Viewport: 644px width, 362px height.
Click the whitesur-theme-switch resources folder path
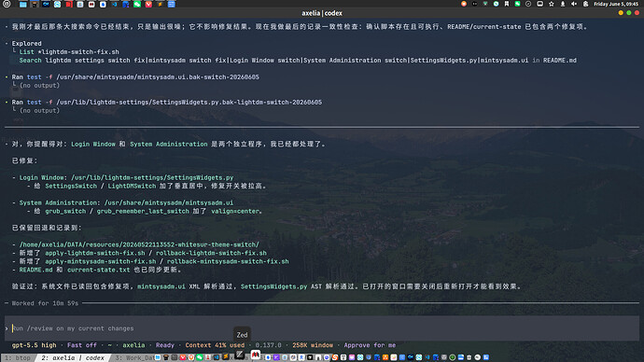click(x=139, y=244)
